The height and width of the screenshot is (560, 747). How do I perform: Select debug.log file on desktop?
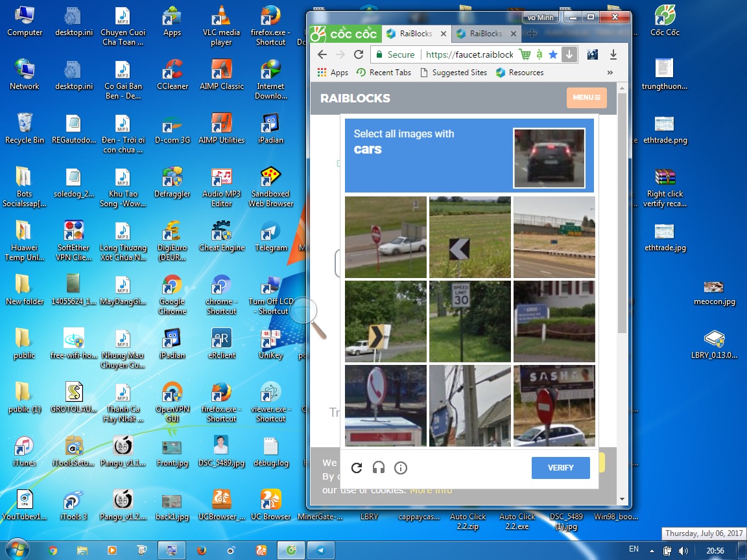[x=270, y=451]
